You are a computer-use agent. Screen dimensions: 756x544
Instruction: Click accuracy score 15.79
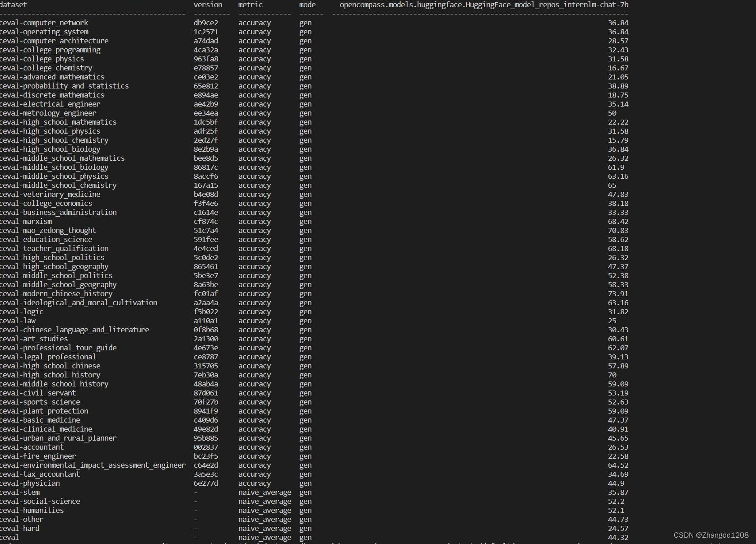point(618,140)
